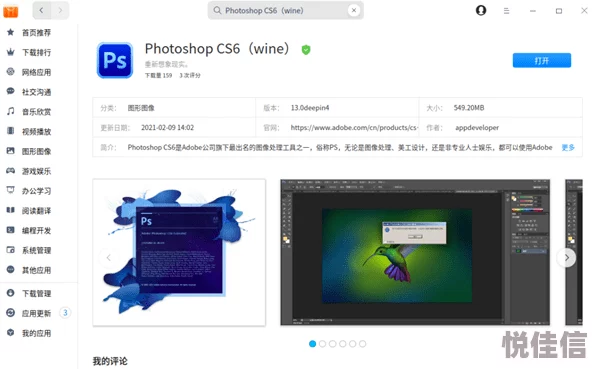Click the green verified shield badge

tap(306, 50)
